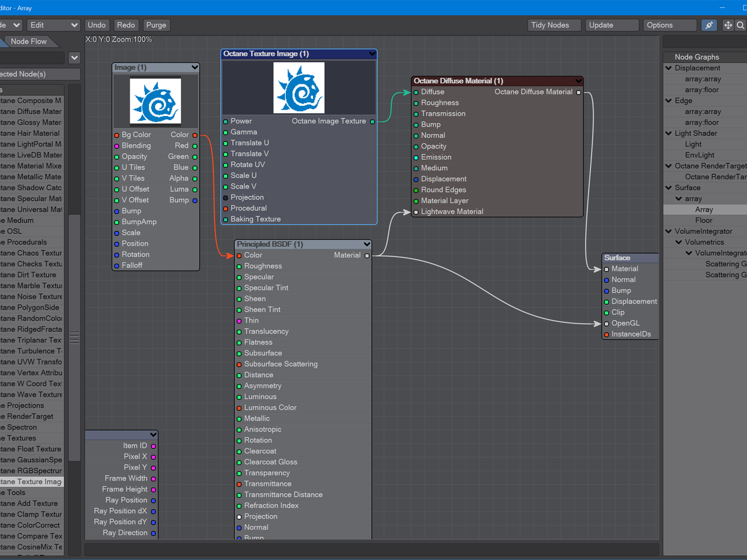The height and width of the screenshot is (560, 747).
Task: Click the Image (1) node thumbnail preview
Action: pyautogui.click(x=156, y=101)
